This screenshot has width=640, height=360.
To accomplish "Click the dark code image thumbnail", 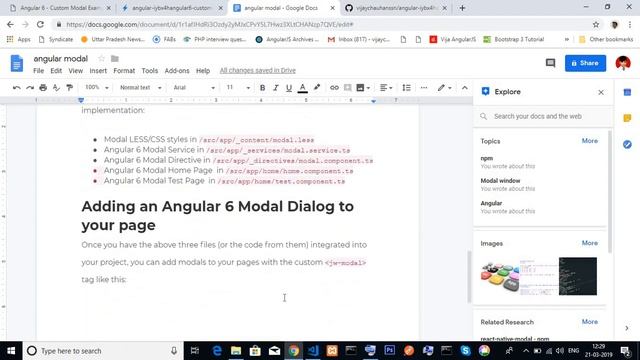I will 578,276.
